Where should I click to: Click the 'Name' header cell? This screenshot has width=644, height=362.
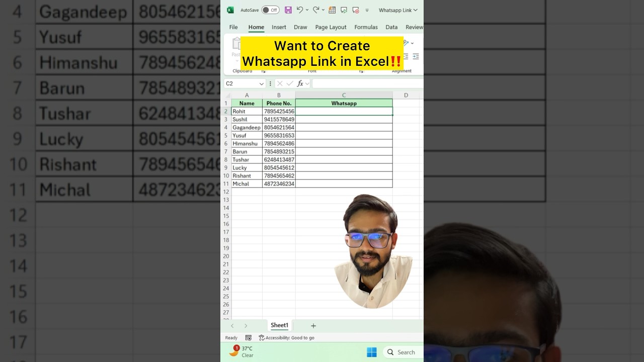tap(247, 103)
